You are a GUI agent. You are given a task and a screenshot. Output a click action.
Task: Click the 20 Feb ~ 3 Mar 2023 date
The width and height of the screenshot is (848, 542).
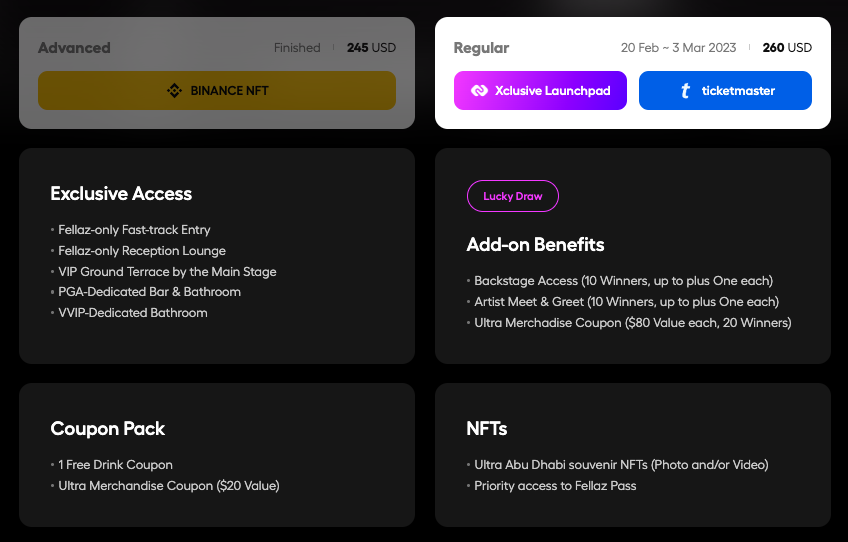pos(678,48)
